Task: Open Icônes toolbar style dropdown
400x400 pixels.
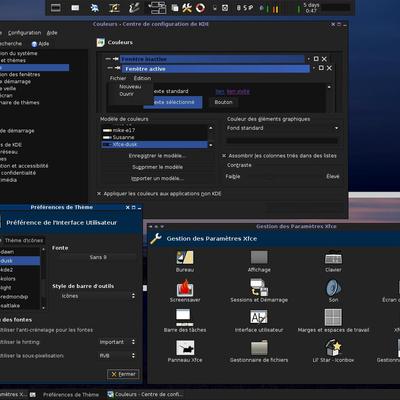Action: point(95,296)
